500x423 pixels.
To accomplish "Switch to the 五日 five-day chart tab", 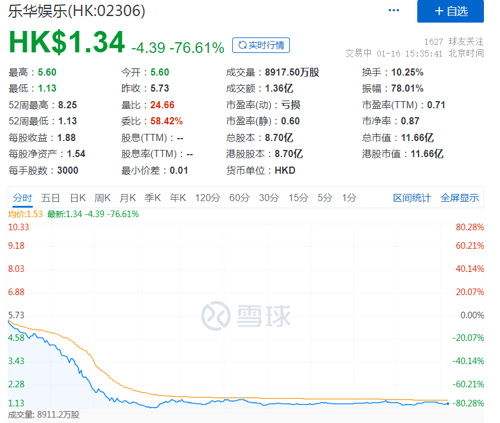I will tap(50, 198).
